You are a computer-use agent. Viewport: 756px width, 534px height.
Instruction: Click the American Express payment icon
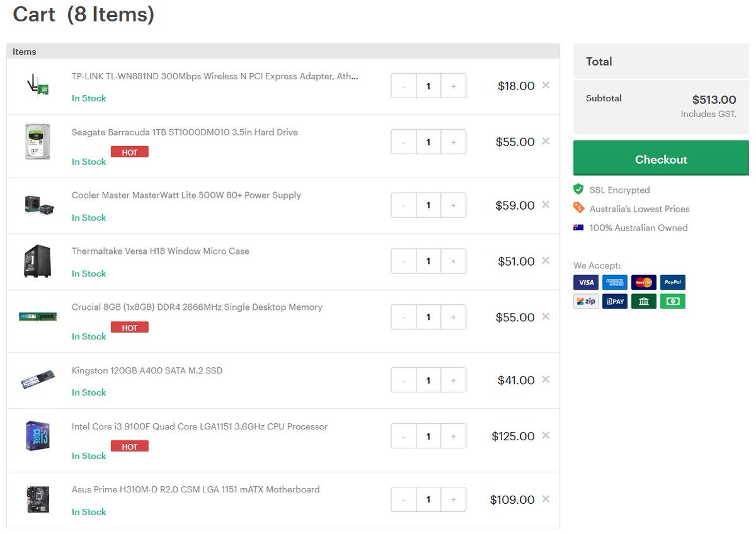coord(615,282)
